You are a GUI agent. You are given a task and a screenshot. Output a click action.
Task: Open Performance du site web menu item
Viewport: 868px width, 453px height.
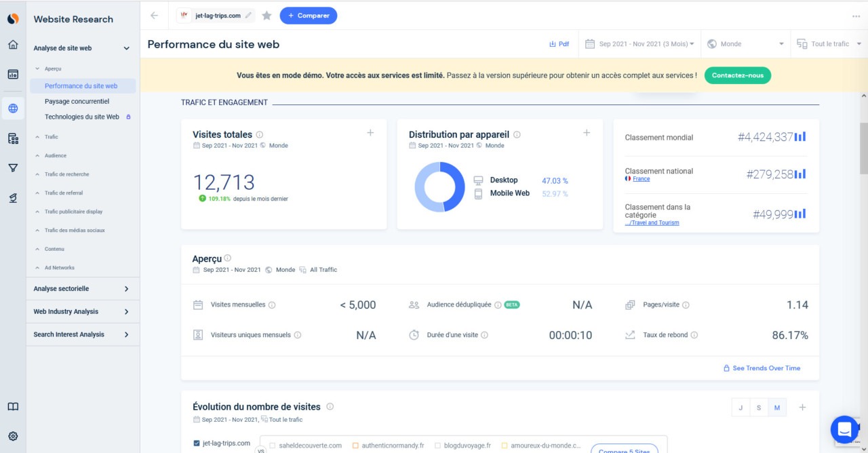tap(83, 86)
